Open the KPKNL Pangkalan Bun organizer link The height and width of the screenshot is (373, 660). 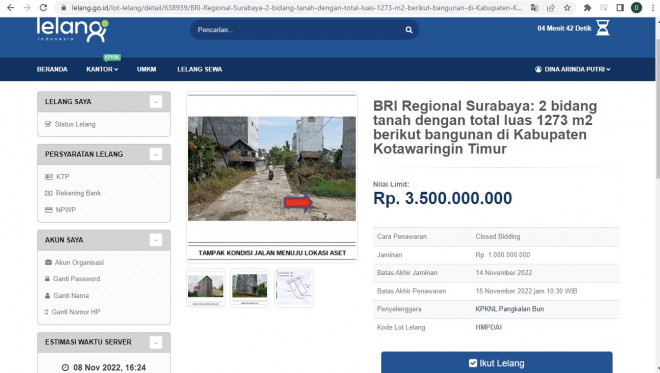[510, 309]
